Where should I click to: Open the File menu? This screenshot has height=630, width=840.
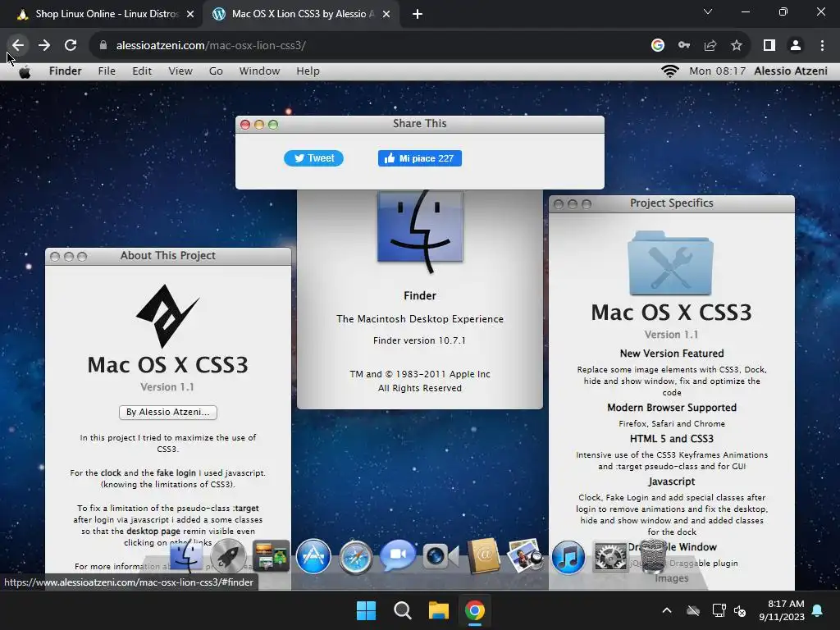tap(107, 71)
